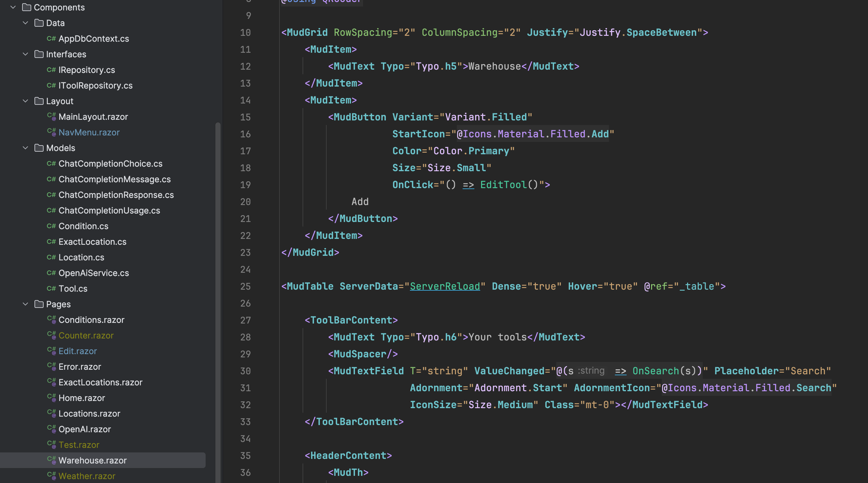This screenshot has width=868, height=483.
Task: Click the folder icon next to Models
Action: (39, 148)
